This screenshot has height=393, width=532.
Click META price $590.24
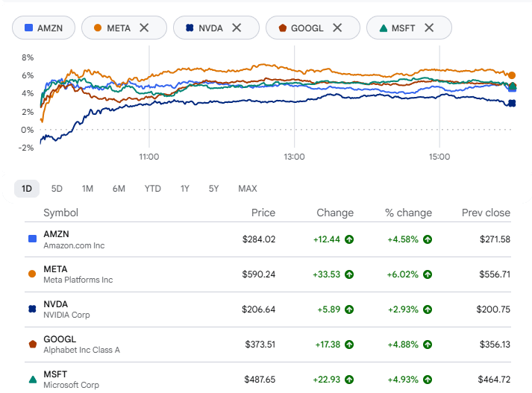(258, 274)
